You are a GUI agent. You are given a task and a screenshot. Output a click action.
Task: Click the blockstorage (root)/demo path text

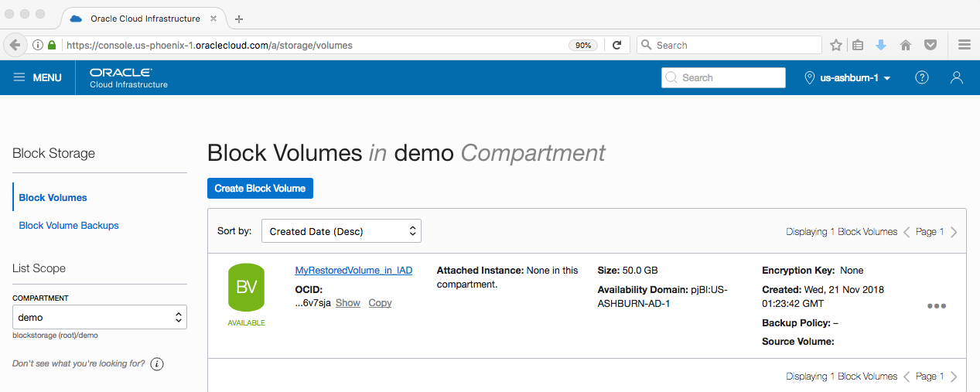(55, 336)
